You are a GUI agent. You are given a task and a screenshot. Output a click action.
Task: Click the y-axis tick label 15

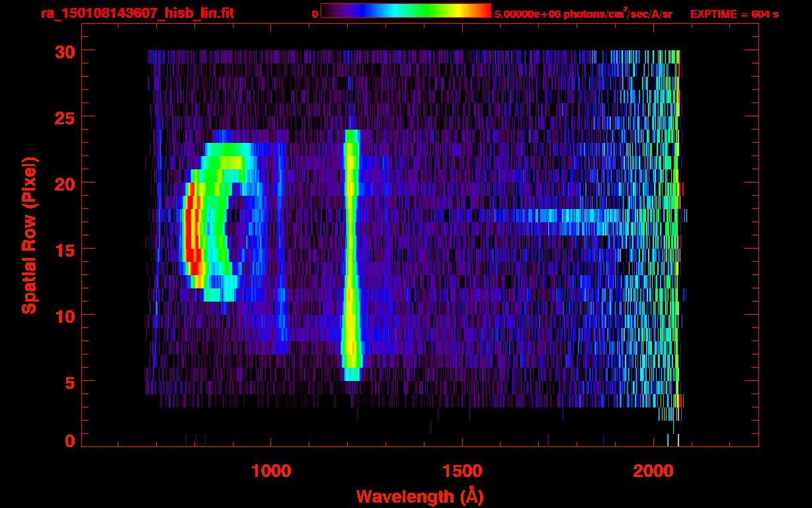tap(63, 249)
